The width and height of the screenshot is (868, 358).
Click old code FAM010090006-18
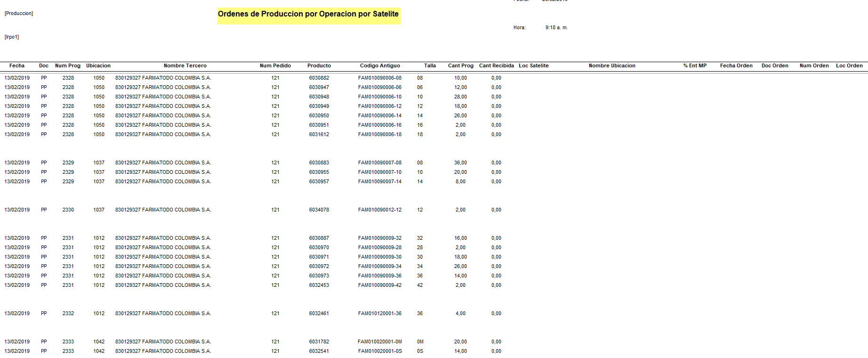(380, 134)
